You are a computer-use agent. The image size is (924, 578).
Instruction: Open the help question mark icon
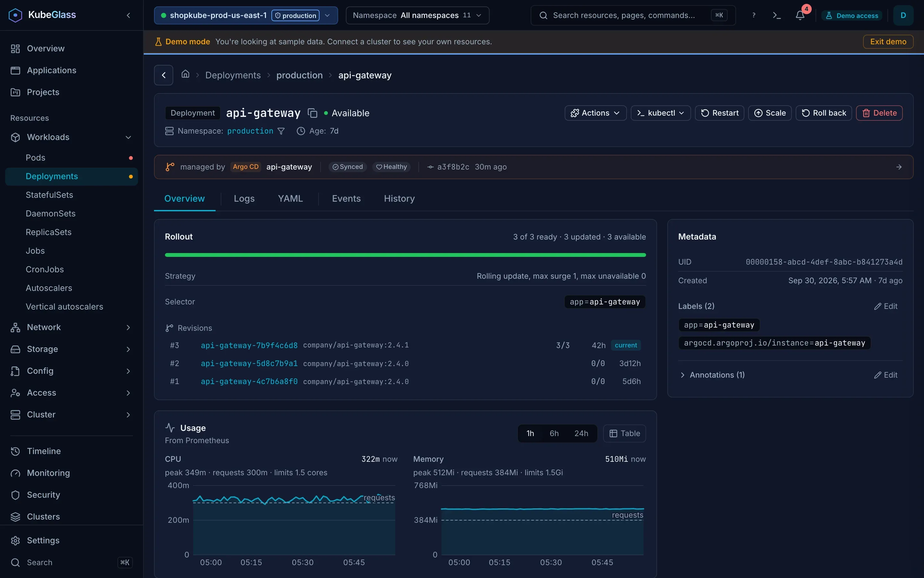[x=753, y=15]
